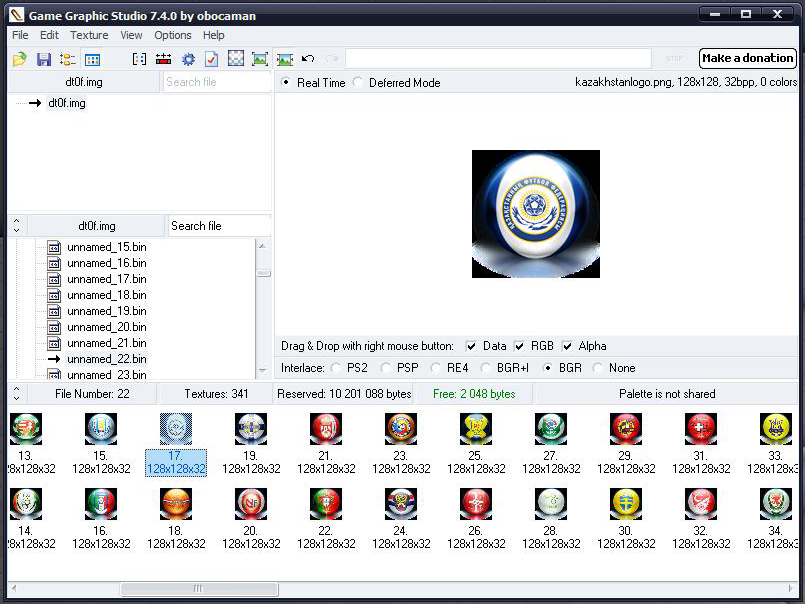This screenshot has height=604, width=805.
Task: Choose None interlace option
Action: pyautogui.click(x=598, y=368)
